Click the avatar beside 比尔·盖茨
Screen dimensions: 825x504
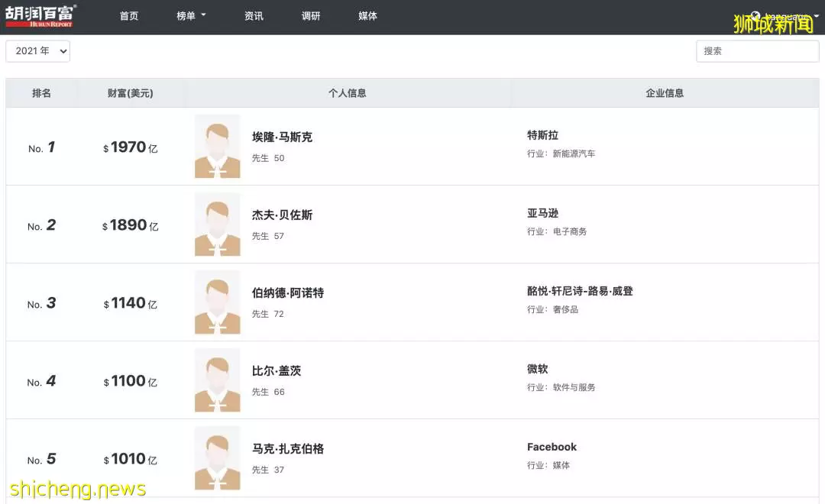pyautogui.click(x=217, y=380)
